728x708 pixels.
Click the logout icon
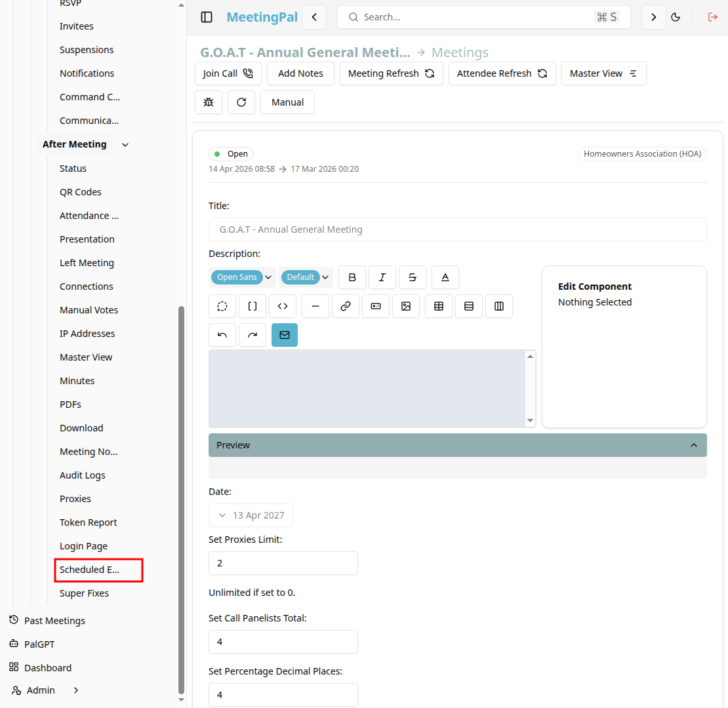(713, 17)
